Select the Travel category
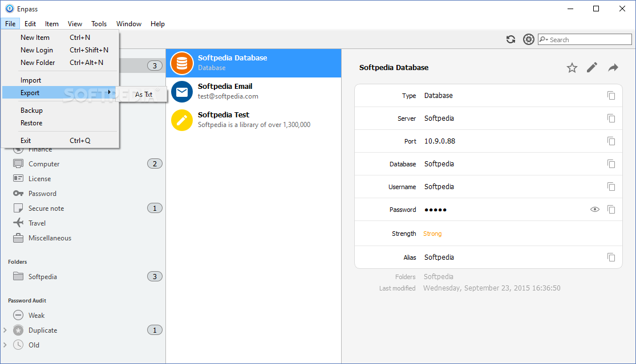Viewport: 636px width, 364px height. coord(84,223)
